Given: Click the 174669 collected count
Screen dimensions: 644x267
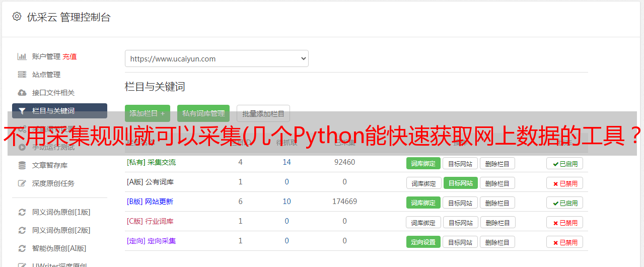Looking at the screenshot, I should 344,202.
